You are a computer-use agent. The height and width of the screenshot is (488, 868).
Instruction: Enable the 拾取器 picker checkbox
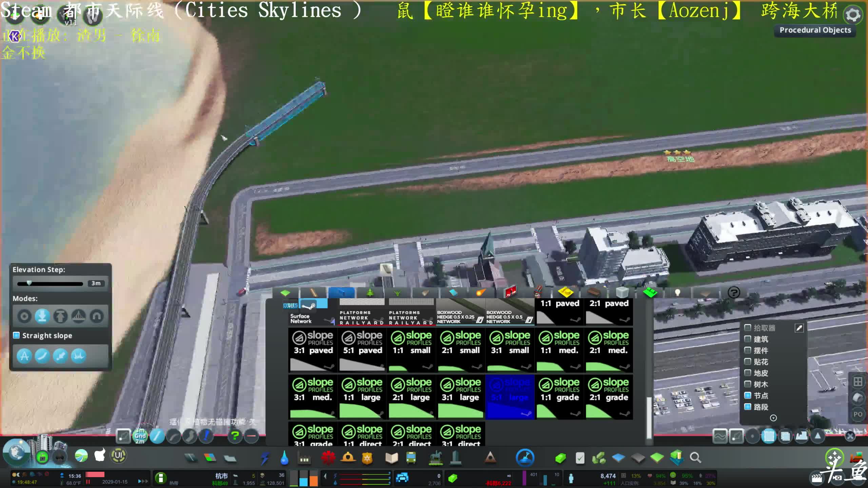pos(747,327)
